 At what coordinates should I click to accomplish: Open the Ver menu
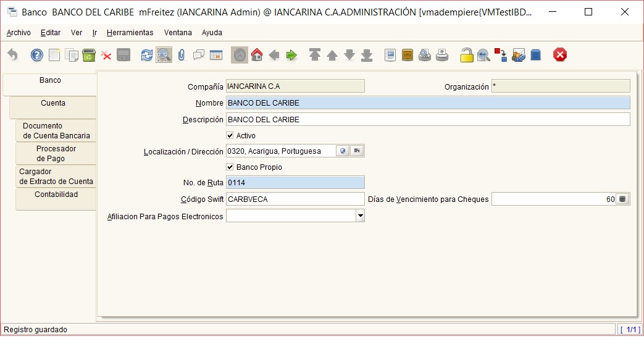coord(77,33)
